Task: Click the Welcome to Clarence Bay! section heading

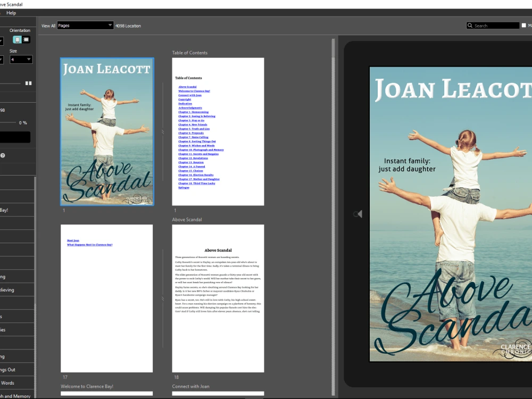Action: click(x=87, y=386)
